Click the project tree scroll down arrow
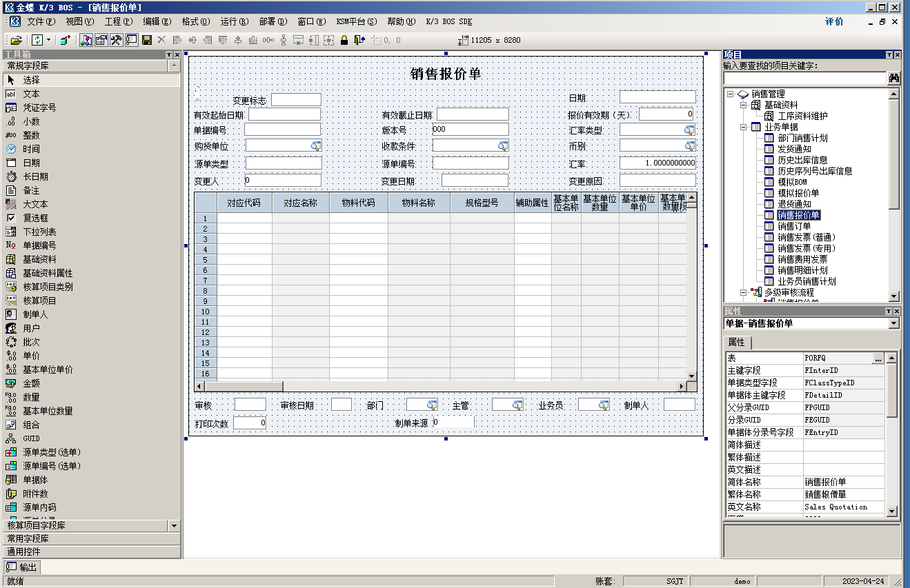910x588 pixels. (894, 296)
